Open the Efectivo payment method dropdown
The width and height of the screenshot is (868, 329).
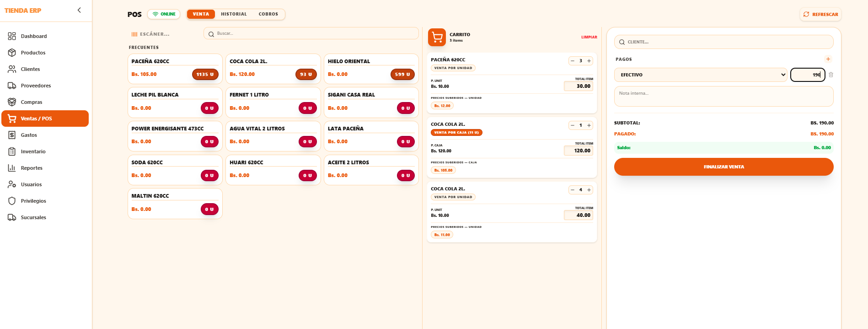coord(701,75)
